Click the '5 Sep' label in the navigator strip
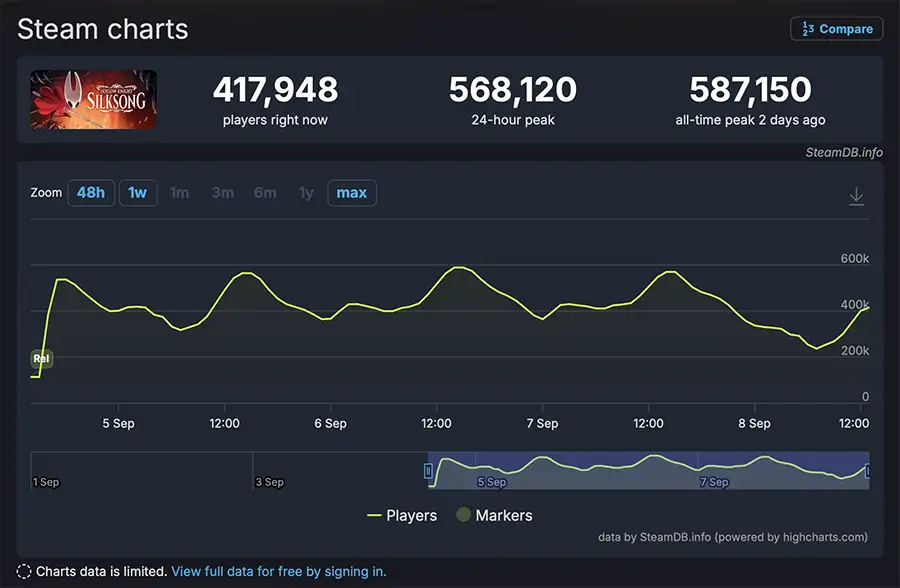Screen dimensions: 900x588 (x=492, y=482)
